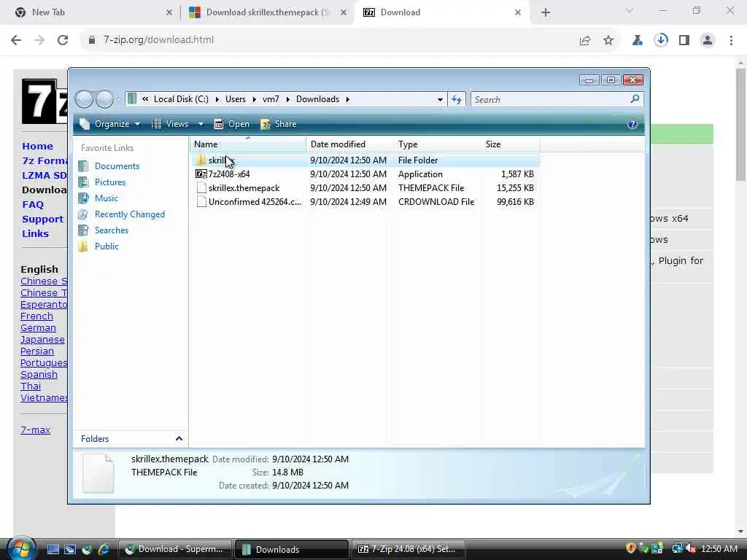
Task: Open the Organize menu
Action: click(x=110, y=124)
